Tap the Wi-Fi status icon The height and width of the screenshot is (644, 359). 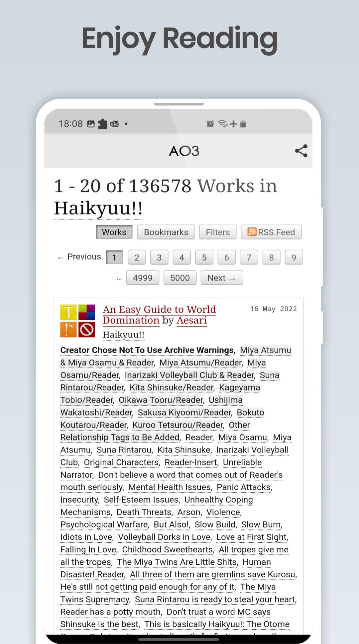pyautogui.click(x=222, y=124)
